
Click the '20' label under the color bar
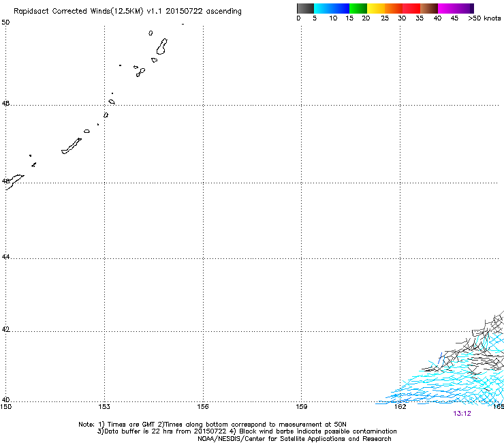(x=366, y=18)
